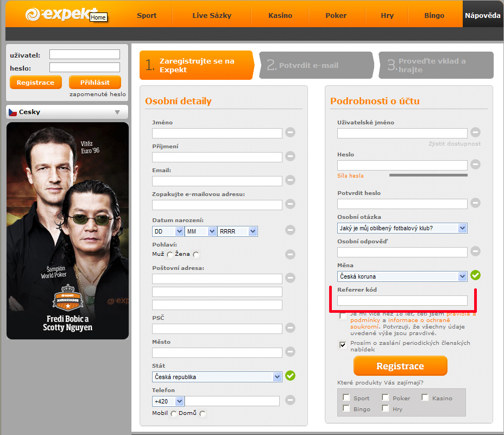Click Registrace button in login panel
This screenshot has width=504, height=435.
point(36,83)
